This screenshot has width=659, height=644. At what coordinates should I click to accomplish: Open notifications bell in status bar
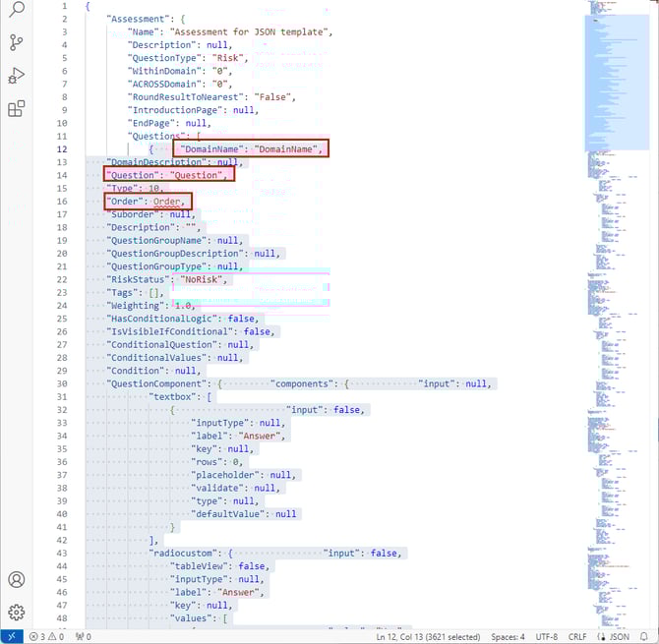pyautogui.click(x=644, y=636)
